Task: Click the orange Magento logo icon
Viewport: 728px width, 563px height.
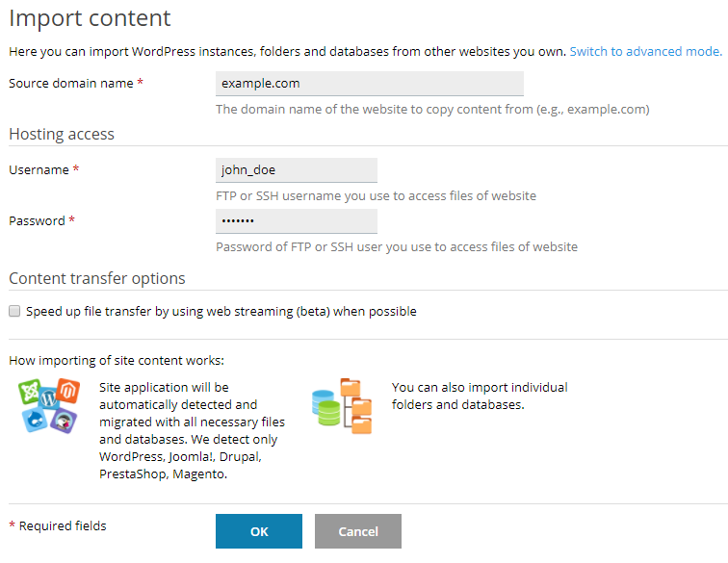Action: click(x=67, y=390)
